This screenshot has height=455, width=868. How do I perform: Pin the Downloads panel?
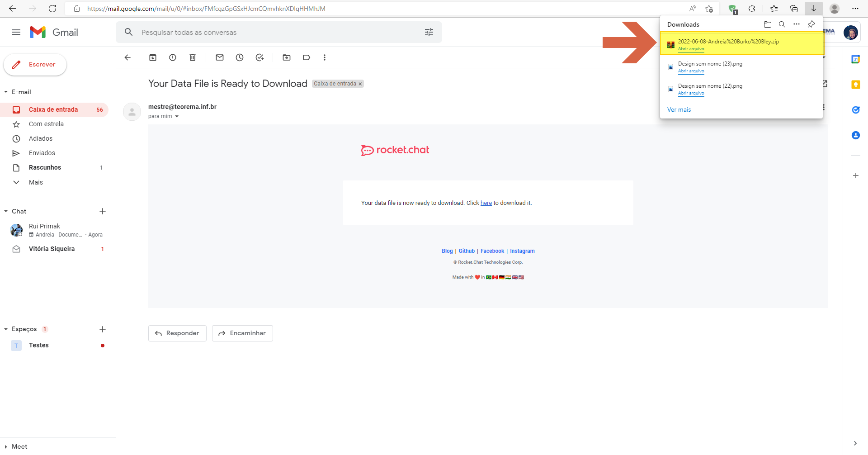click(811, 24)
